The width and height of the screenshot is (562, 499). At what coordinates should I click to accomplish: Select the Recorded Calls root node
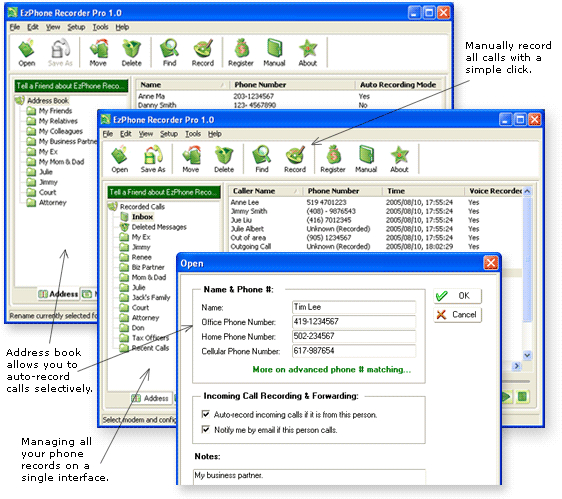point(142,207)
